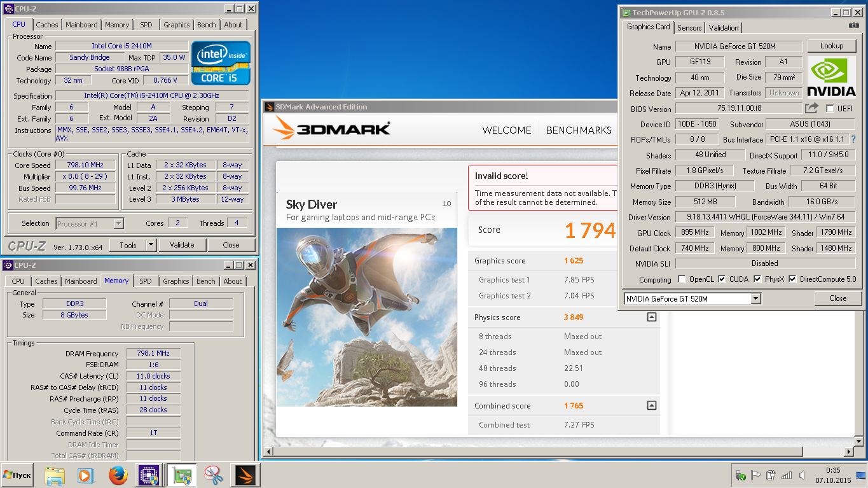Click safely remove hardware tray icon

[x=740, y=475]
